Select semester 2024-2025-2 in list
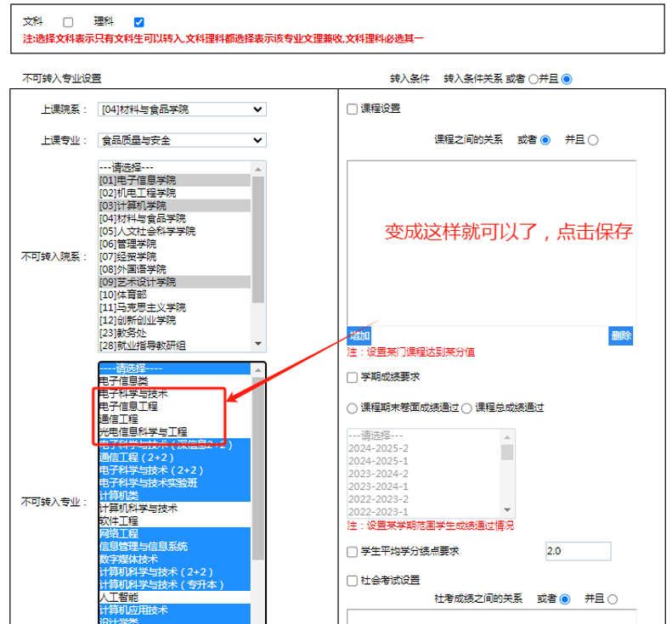The height and width of the screenshot is (624, 672). pos(424,448)
